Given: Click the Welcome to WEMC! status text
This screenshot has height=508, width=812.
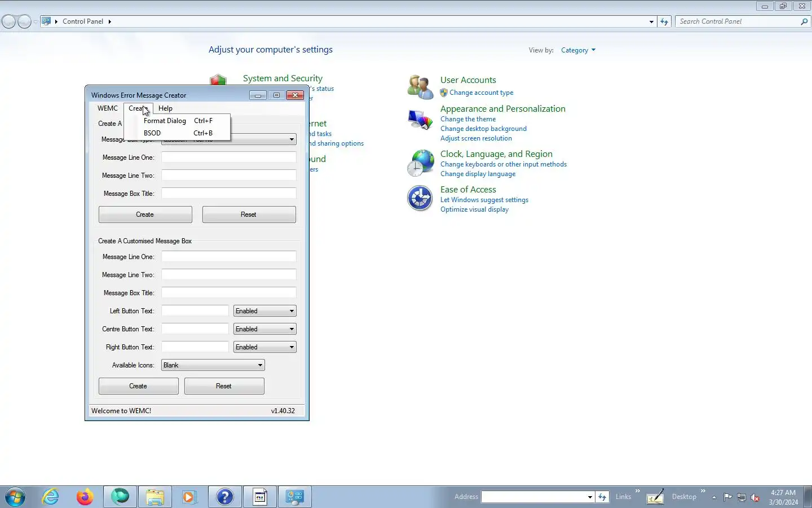Looking at the screenshot, I should click(121, 411).
